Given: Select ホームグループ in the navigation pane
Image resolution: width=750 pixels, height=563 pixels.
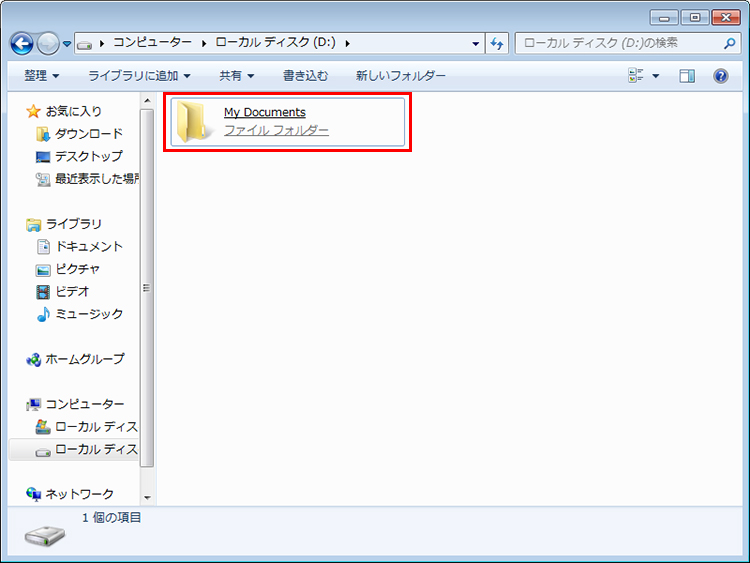Looking at the screenshot, I should pyautogui.click(x=85, y=359).
